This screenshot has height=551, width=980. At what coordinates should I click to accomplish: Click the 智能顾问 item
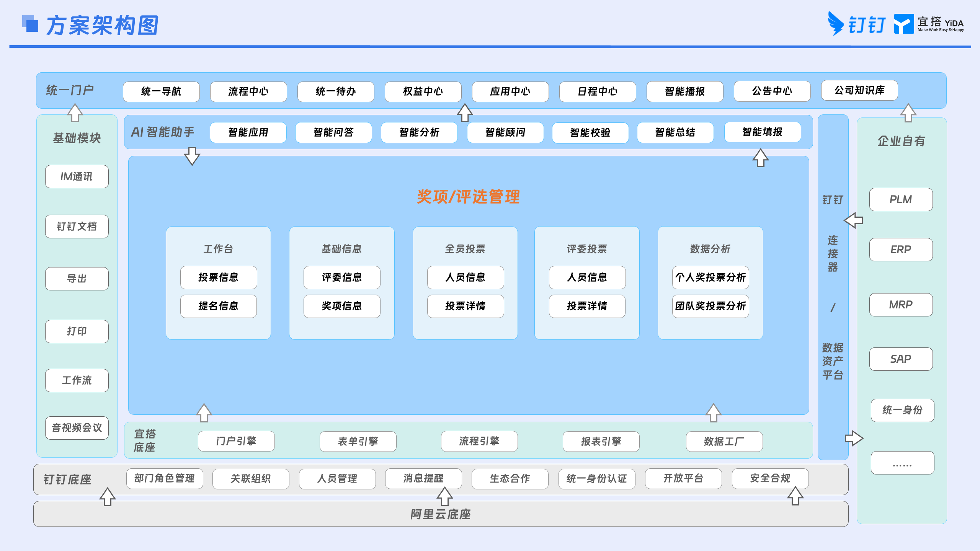coord(505,132)
